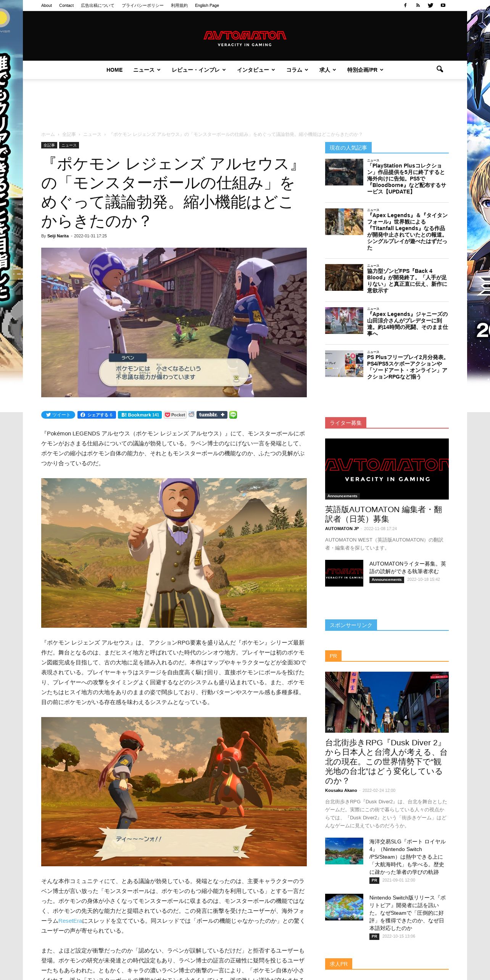Screen dimensions: 490x980
Task: Open PS Plus フリープレイ2月 article
Action: (x=407, y=367)
